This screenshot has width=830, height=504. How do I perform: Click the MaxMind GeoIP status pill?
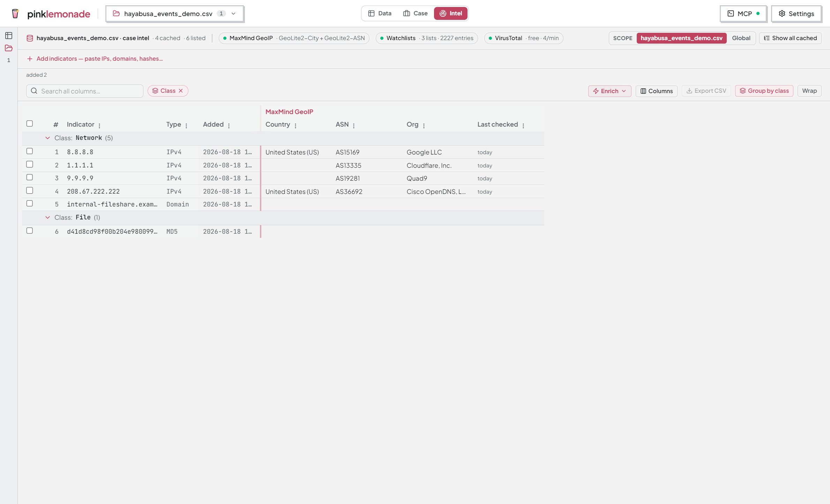click(x=294, y=38)
